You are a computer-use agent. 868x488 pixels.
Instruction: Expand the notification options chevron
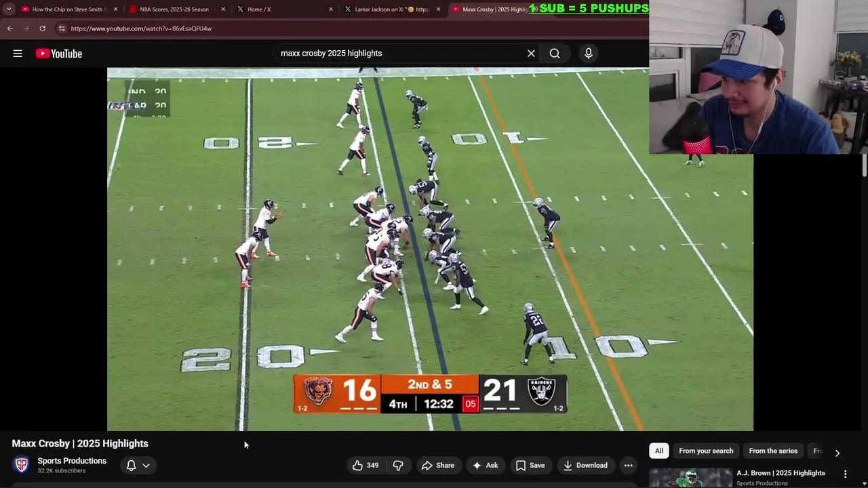(146, 466)
